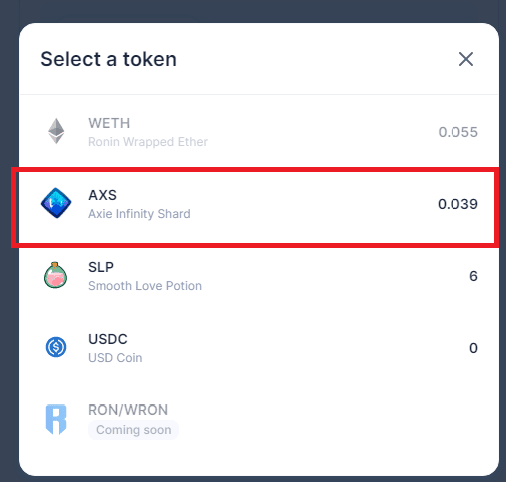This screenshot has width=506, height=482.
Task: Click the Smooth Love Potion subtitle
Action: pos(145,286)
